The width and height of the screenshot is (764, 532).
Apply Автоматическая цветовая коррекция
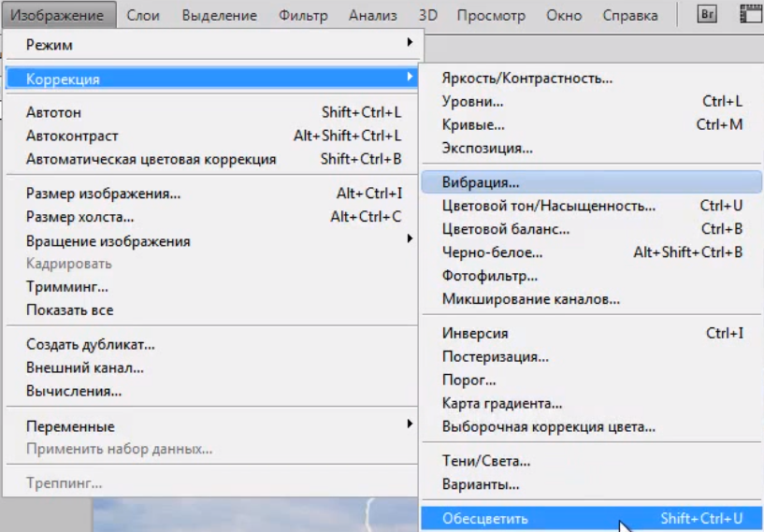tap(212, 159)
